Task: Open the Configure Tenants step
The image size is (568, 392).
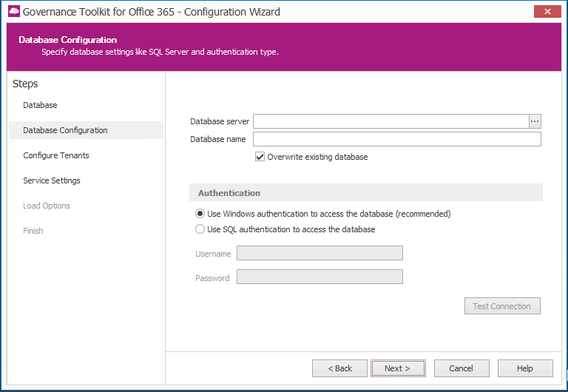Action: 56,155
